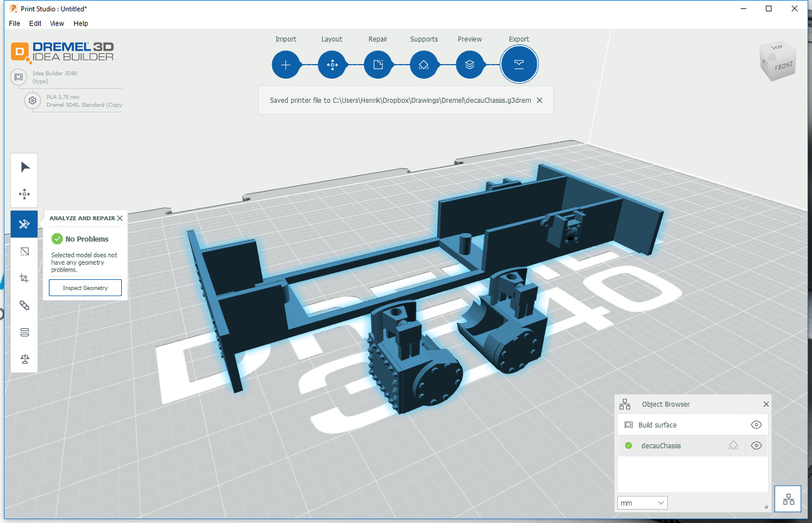
Task: Close the Analyze and Repair panel
Action: [120, 218]
